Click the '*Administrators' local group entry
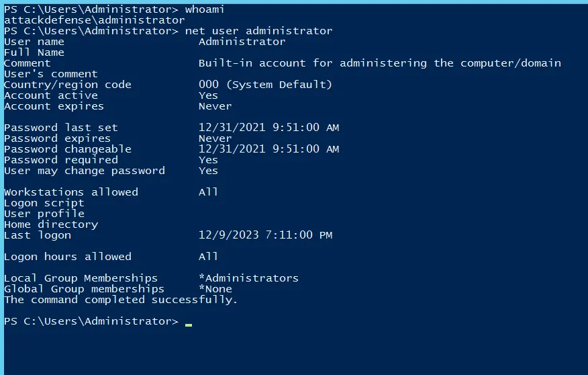The image size is (588, 375). (x=248, y=278)
